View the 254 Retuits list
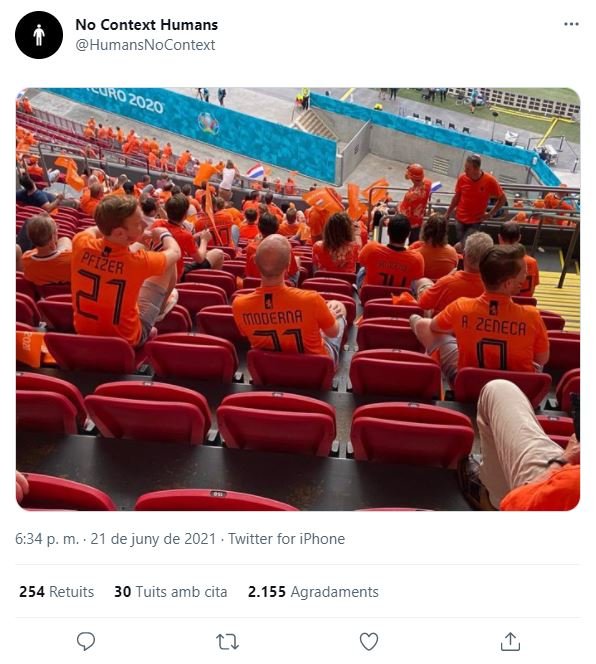This screenshot has height=664, width=596. (x=56, y=592)
